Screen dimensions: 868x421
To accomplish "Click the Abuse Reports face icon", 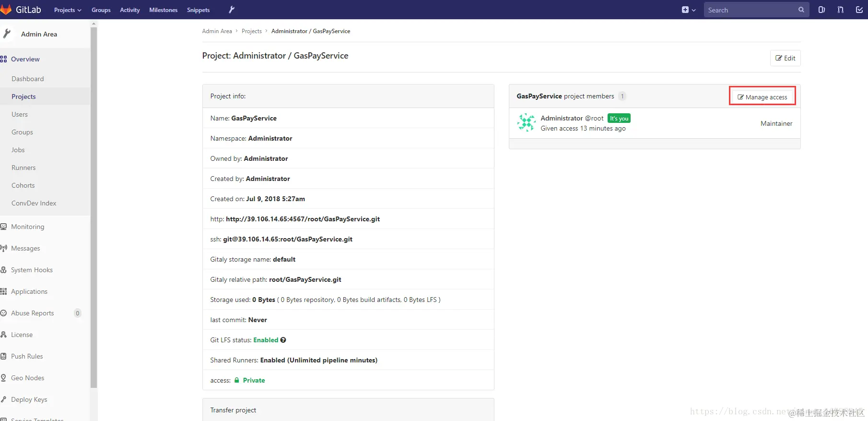I will (x=3, y=313).
